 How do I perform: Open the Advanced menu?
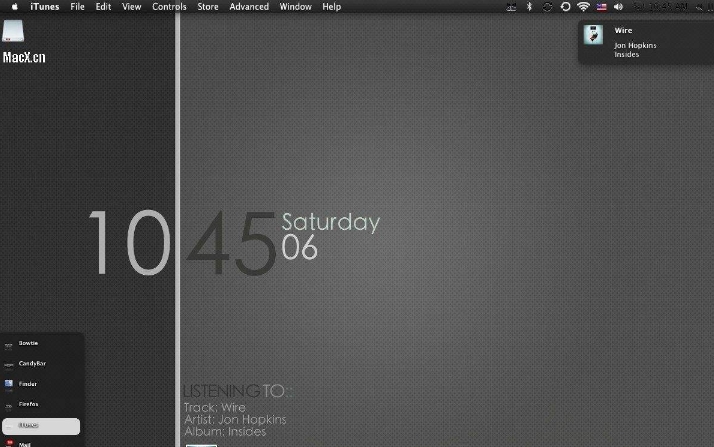249,7
